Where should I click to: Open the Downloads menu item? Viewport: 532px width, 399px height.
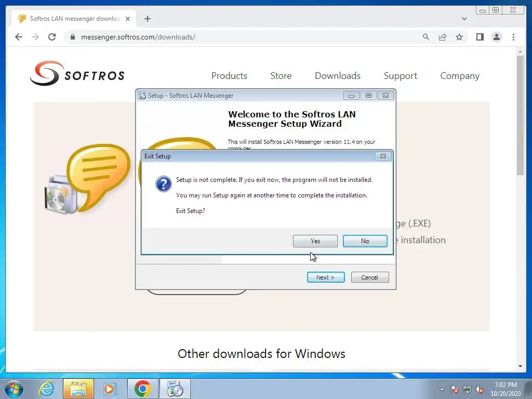(337, 76)
